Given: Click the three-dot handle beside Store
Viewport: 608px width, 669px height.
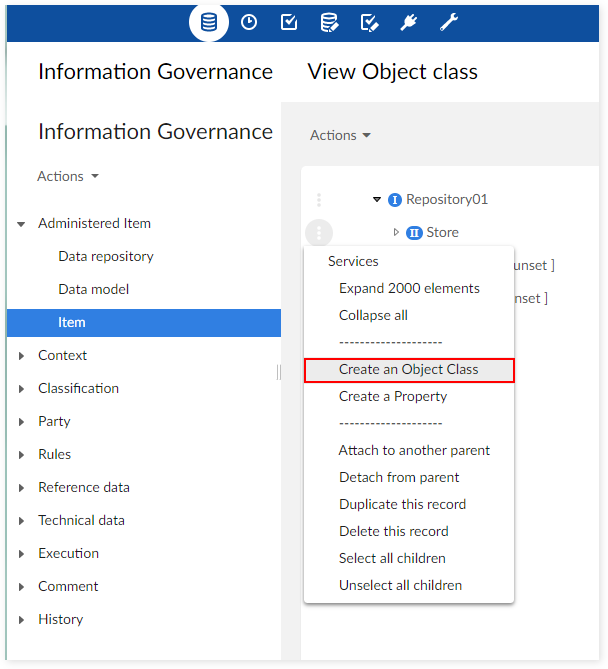Looking at the screenshot, I should click(319, 233).
